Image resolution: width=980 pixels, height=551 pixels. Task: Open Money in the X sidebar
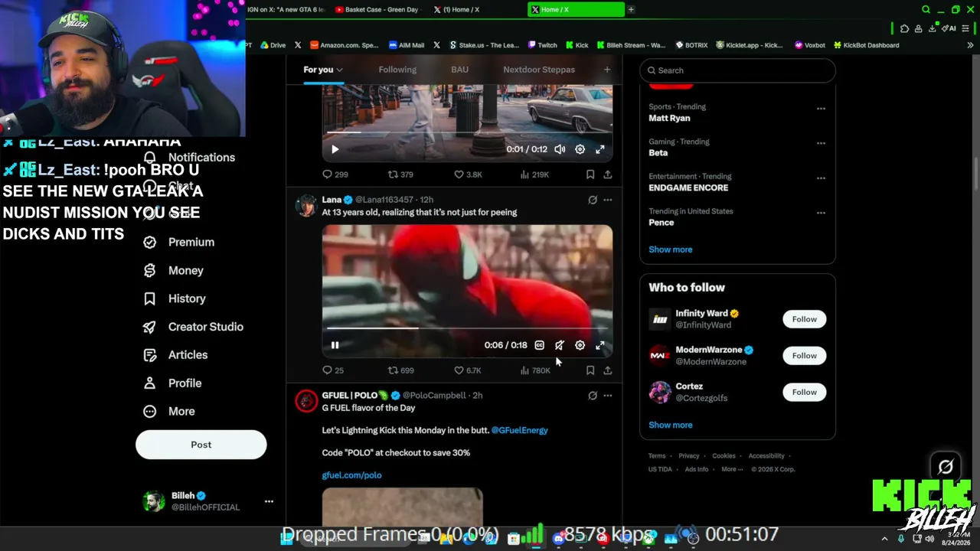174,270
